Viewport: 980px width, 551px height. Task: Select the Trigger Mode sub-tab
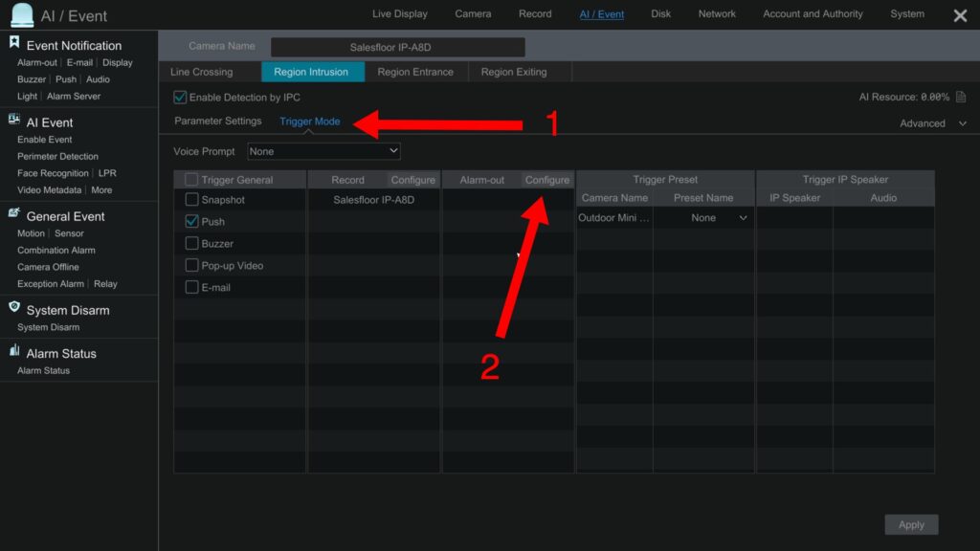point(310,121)
